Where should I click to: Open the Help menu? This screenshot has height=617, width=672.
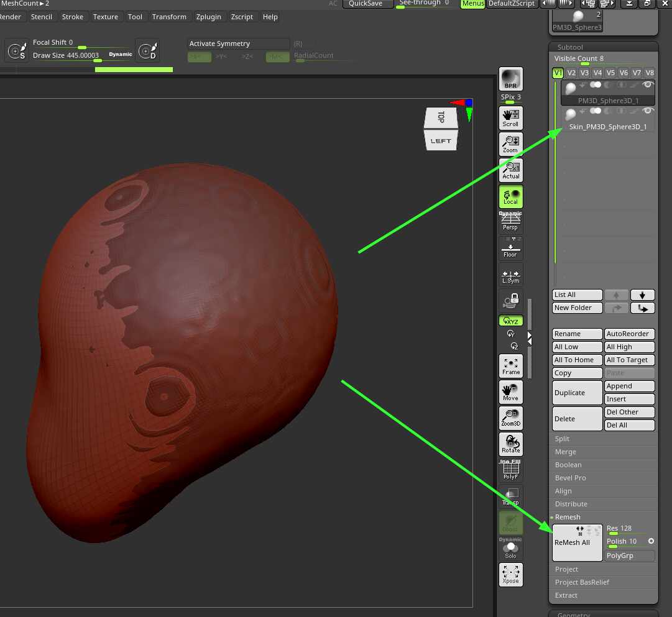tap(270, 17)
